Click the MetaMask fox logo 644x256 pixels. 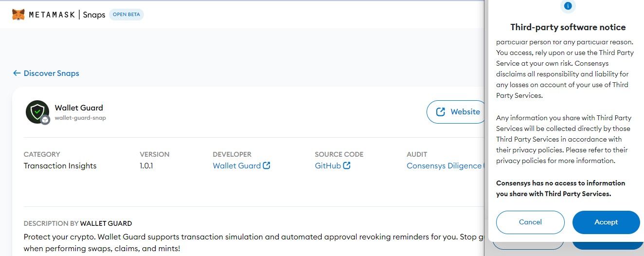(x=18, y=15)
